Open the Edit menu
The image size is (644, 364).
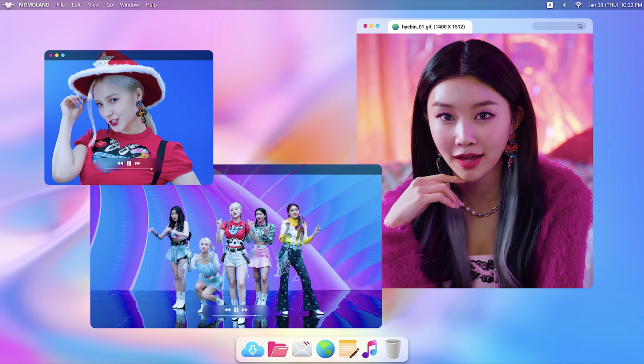click(76, 5)
